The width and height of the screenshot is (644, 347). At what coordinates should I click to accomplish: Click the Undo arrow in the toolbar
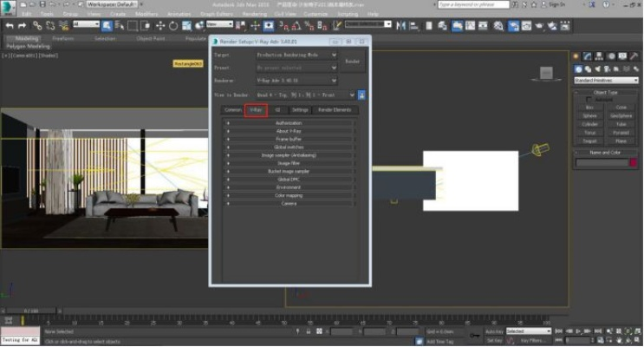click(x=9, y=25)
